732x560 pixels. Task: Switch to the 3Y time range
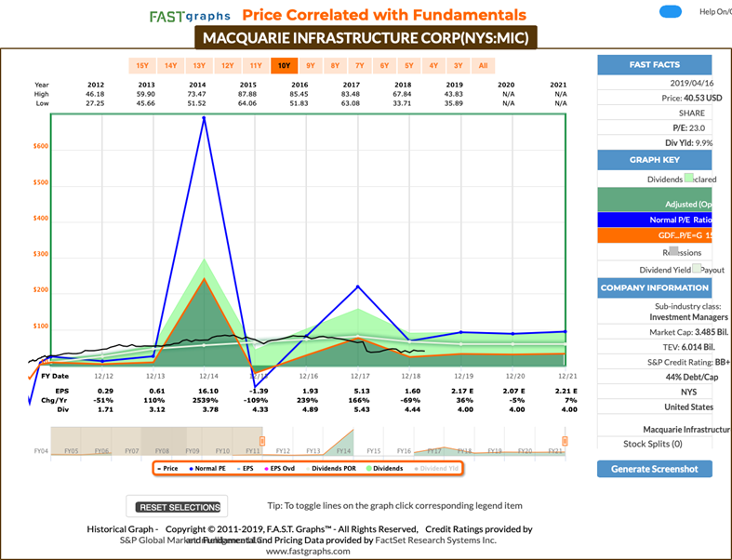pos(459,66)
